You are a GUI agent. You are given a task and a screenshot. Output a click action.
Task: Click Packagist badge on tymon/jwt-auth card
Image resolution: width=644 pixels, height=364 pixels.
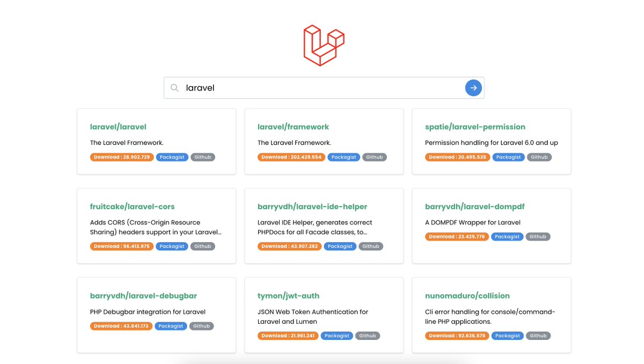point(337,336)
